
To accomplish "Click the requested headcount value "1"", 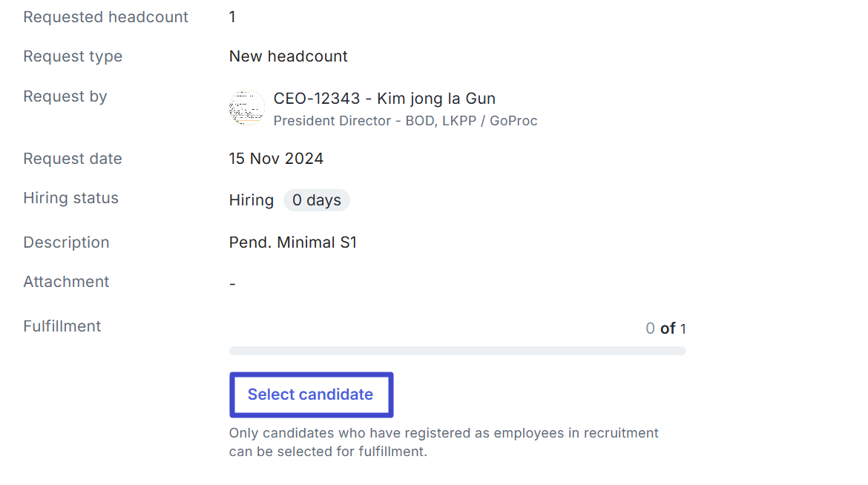I will [232, 17].
